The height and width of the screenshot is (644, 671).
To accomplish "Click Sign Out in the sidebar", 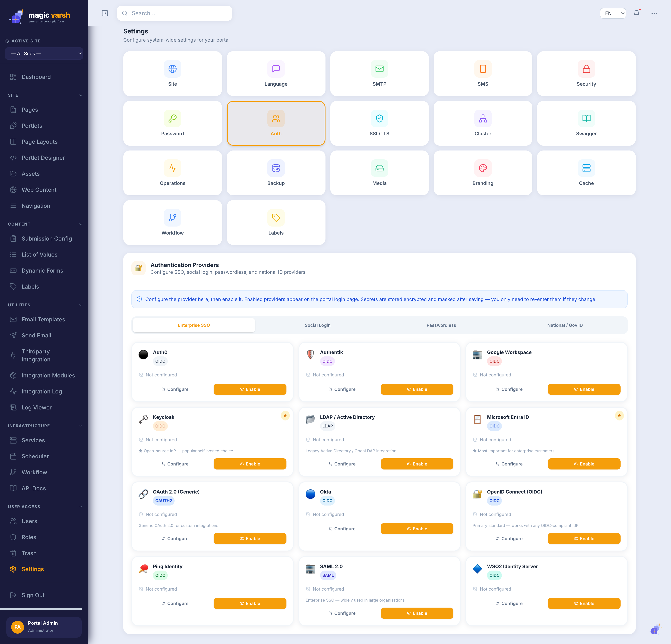I will tap(33, 595).
